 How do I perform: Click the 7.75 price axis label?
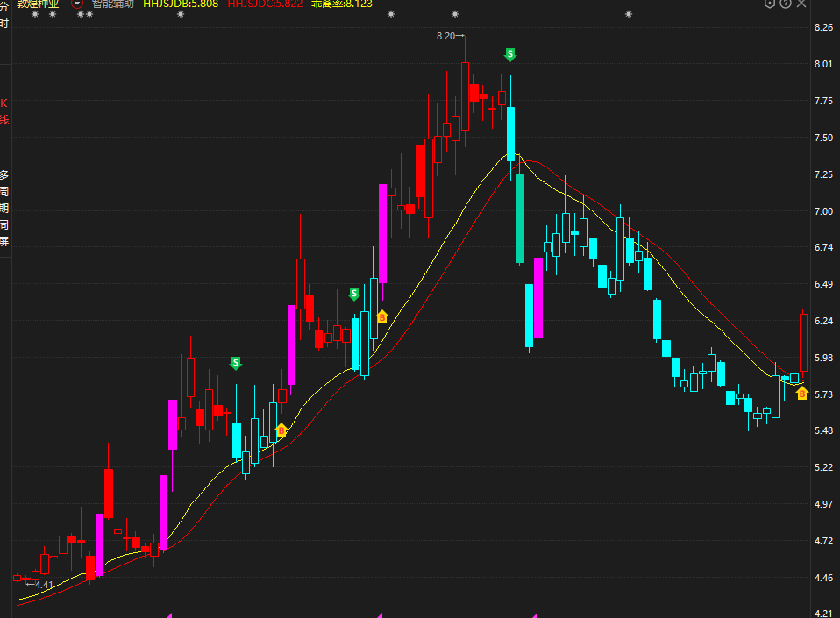click(824, 101)
